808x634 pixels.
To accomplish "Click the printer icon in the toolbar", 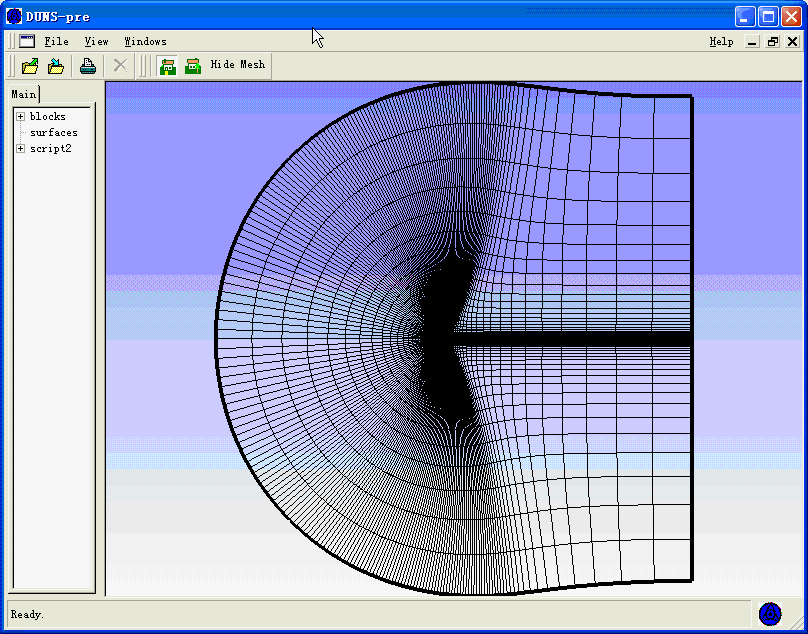I will click(88, 66).
